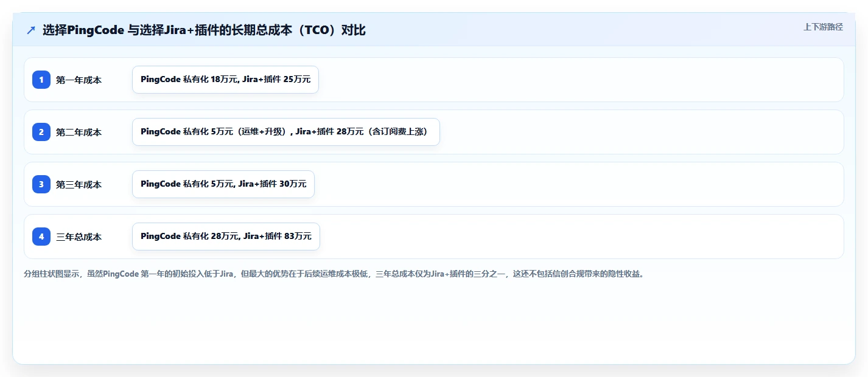
Task: Click the title 选择PingCode 与选择Jira+插件的长期总成本
Action: click(x=204, y=30)
